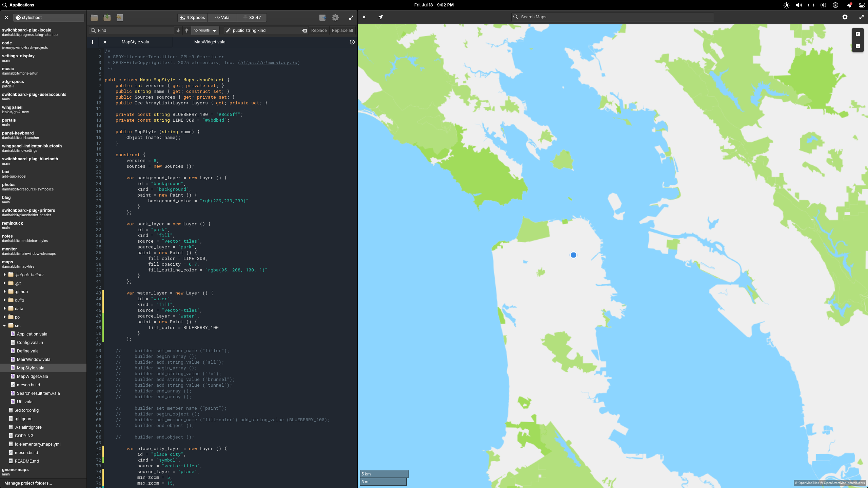This screenshot has height=488, width=868.
Task: Click the Open file folder icon
Action: click(x=94, y=18)
